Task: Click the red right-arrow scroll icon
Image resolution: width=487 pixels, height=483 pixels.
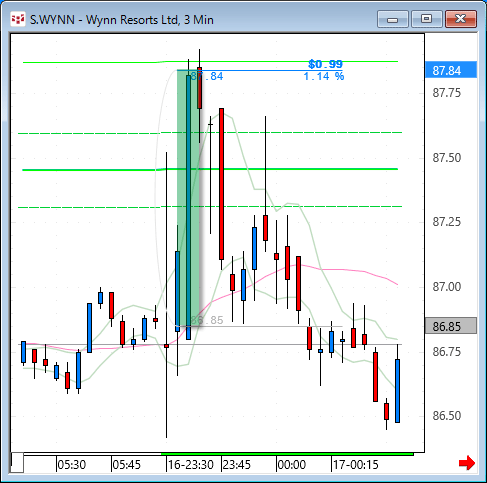Action: [467, 463]
